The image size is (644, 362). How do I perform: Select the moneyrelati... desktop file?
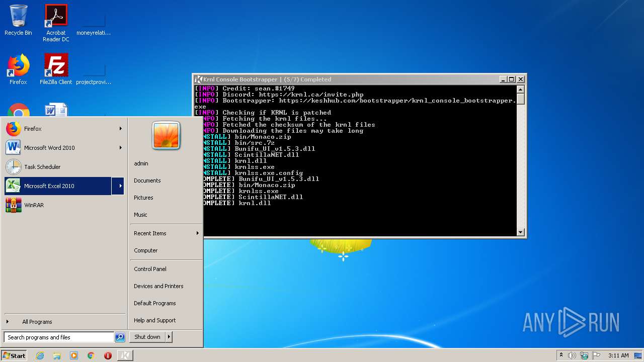[94, 23]
